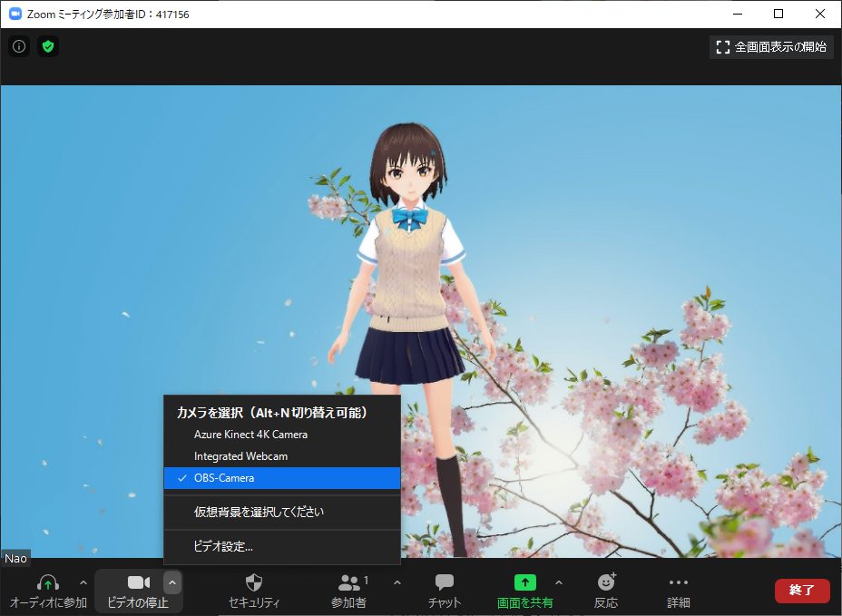The width and height of the screenshot is (842, 616).
Task: Select Azure Kinect 4K Camera
Action: coord(282,435)
